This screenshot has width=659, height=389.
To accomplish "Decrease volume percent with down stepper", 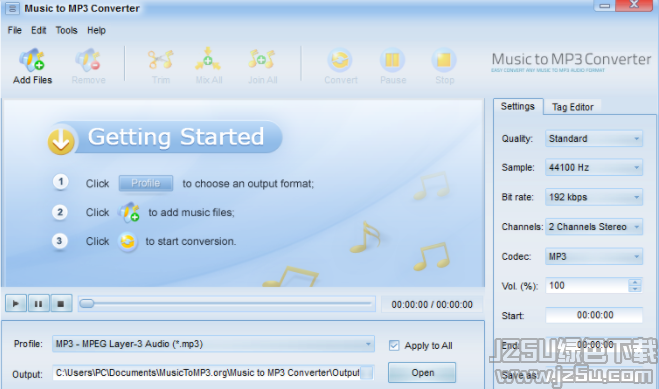I will click(635, 289).
